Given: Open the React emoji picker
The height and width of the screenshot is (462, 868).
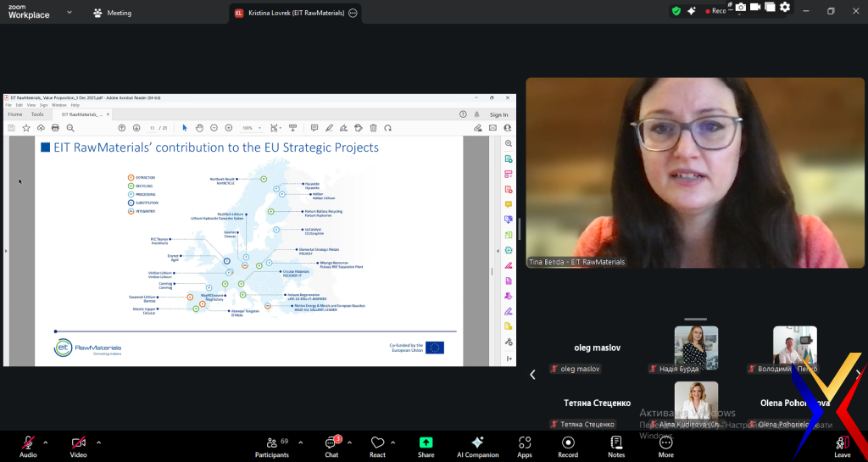Looking at the screenshot, I should tap(377, 446).
